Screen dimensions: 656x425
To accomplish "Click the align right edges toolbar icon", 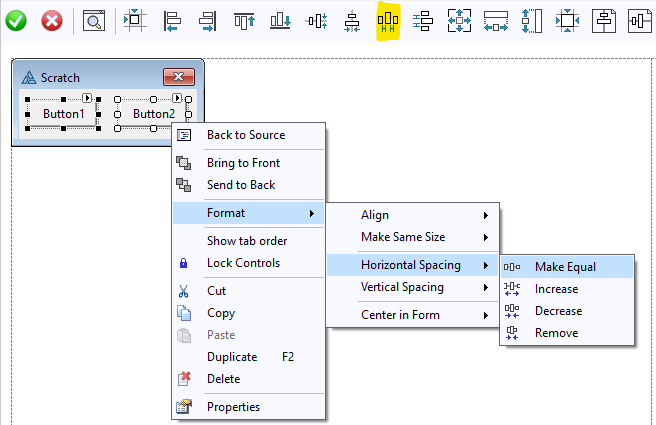I will click(x=207, y=20).
